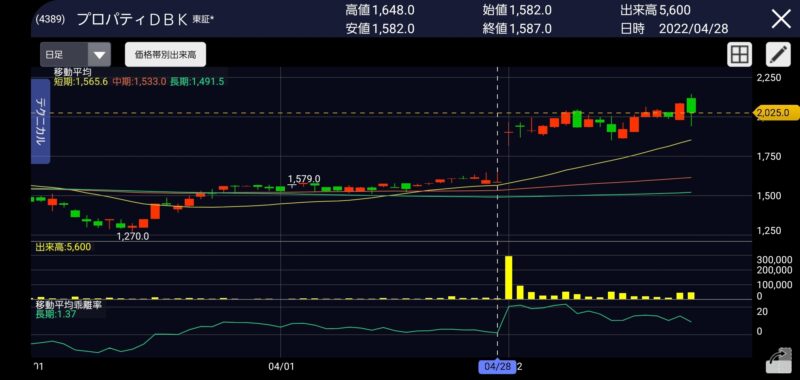800x380 pixels.
Task: Open the pencil drawing tool
Action: [778, 55]
